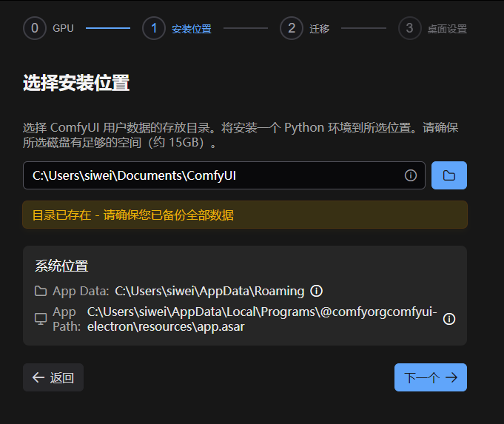This screenshot has height=424, width=504.
Task: Click the folder icon before App Data
Action: point(41,291)
